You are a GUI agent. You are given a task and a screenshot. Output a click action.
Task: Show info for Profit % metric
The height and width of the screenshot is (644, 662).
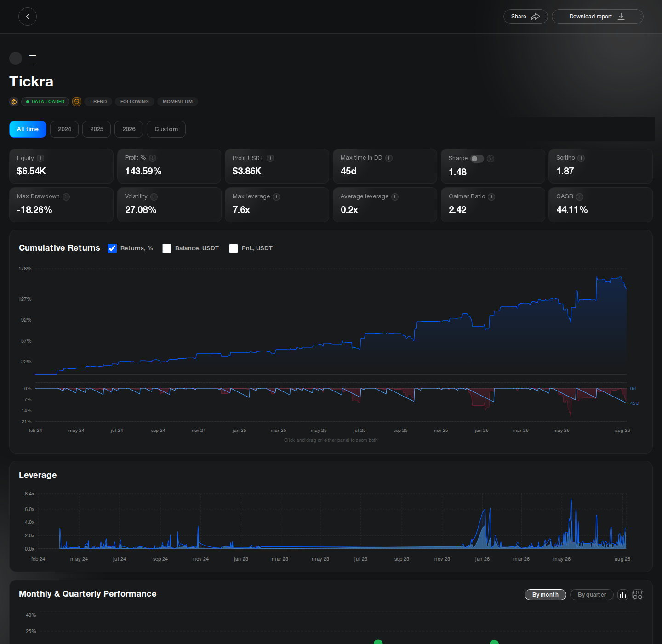pos(153,158)
